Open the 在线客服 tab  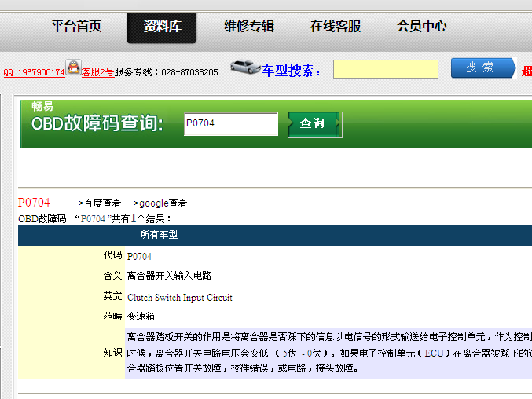(336, 27)
